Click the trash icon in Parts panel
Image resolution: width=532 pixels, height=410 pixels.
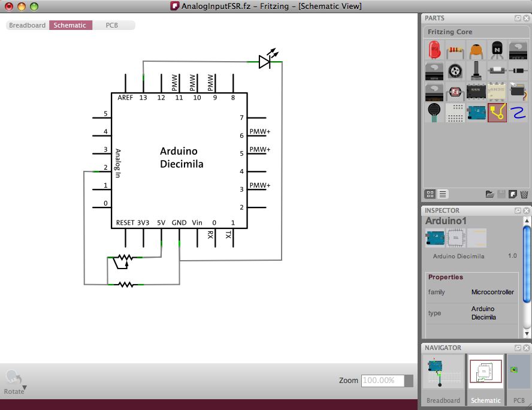[524, 194]
